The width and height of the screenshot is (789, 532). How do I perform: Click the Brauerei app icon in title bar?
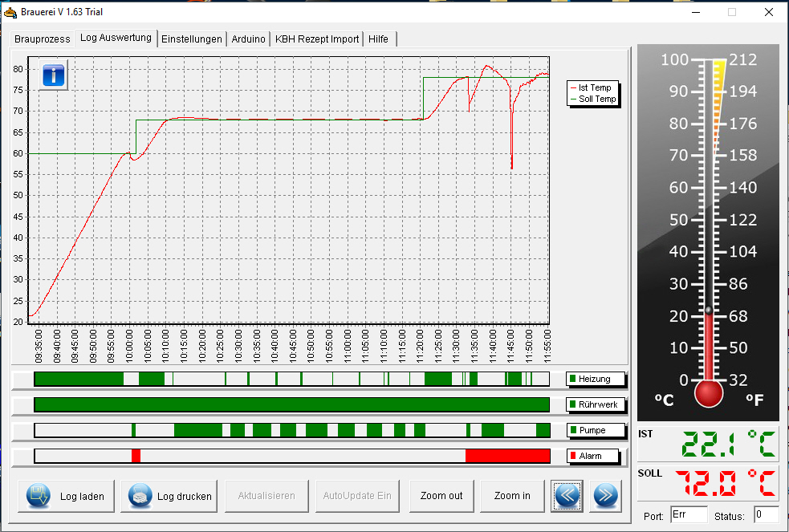click(10, 12)
